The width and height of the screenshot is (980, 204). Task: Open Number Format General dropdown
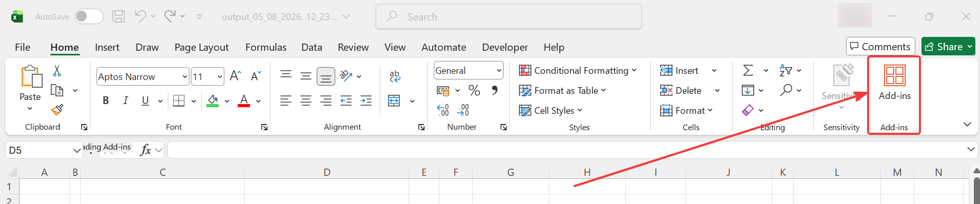pos(499,71)
